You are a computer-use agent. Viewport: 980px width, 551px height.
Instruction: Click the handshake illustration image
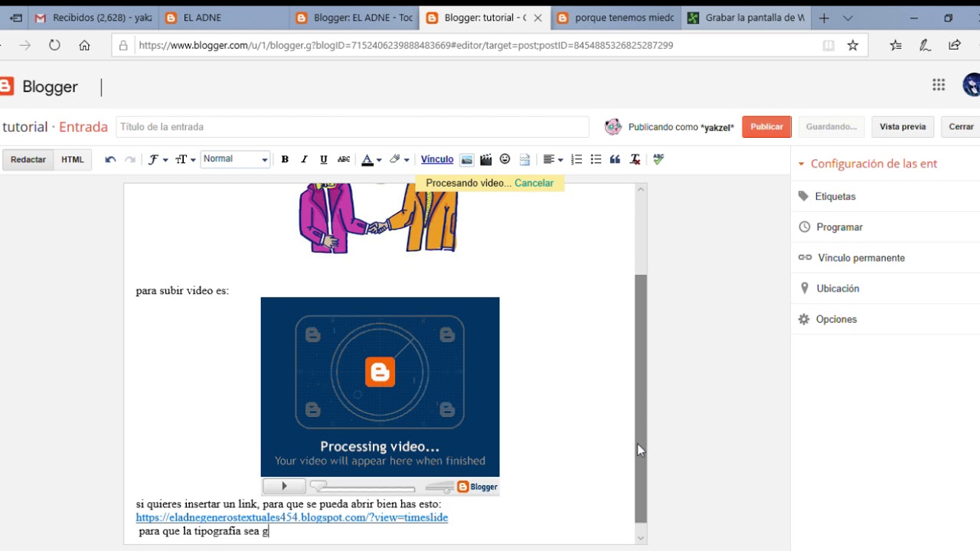(x=379, y=218)
